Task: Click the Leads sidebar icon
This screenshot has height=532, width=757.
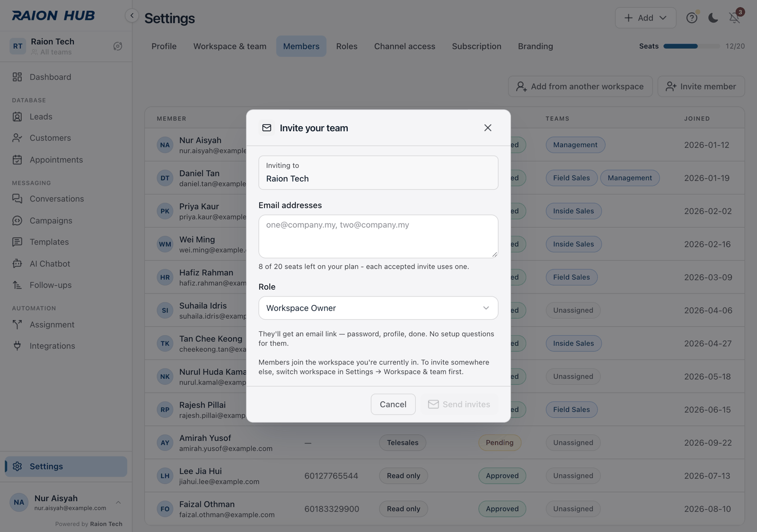Action: pyautogui.click(x=18, y=117)
